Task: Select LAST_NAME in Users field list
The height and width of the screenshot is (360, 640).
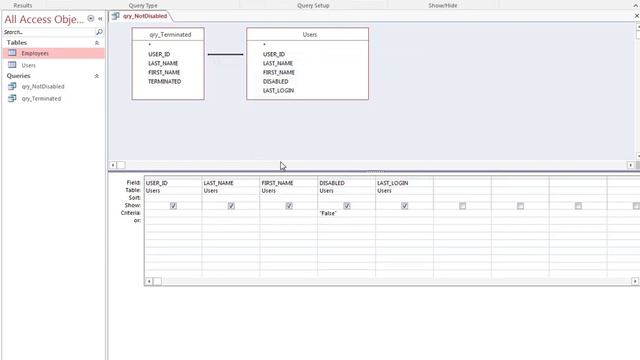Action: pyautogui.click(x=278, y=63)
